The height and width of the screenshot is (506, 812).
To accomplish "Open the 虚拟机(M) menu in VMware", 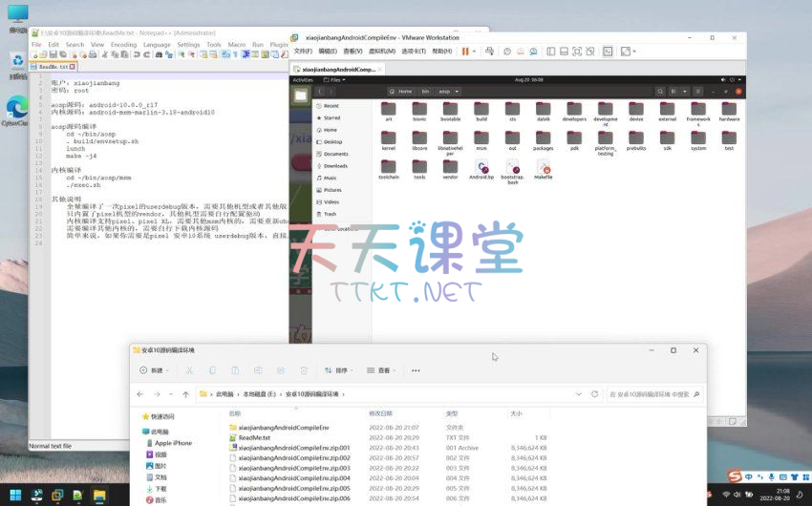I will 381,52.
